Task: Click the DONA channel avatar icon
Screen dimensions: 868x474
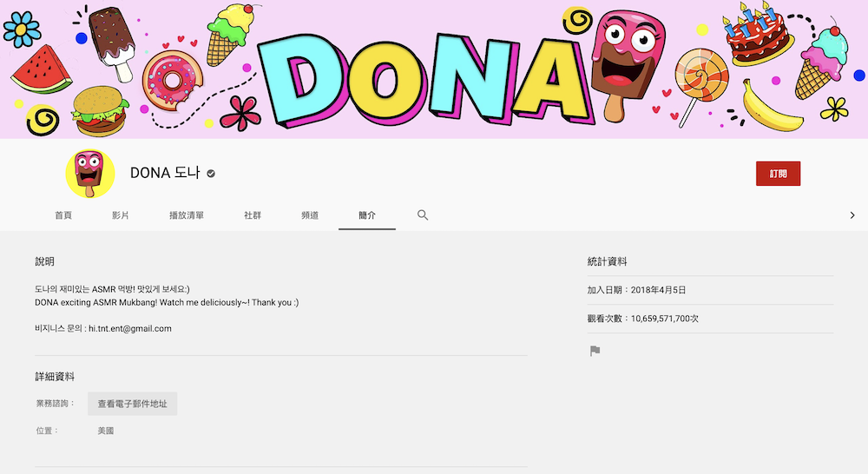Action: (90, 174)
